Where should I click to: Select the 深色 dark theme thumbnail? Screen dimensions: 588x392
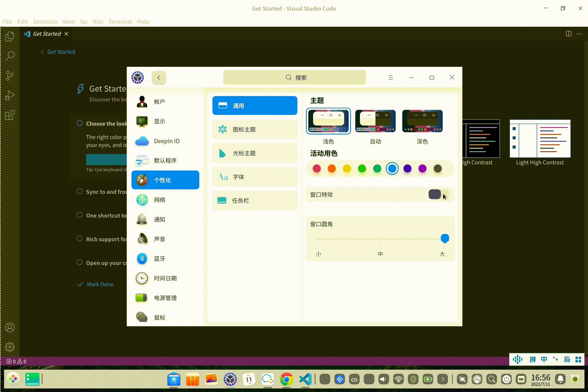422,121
